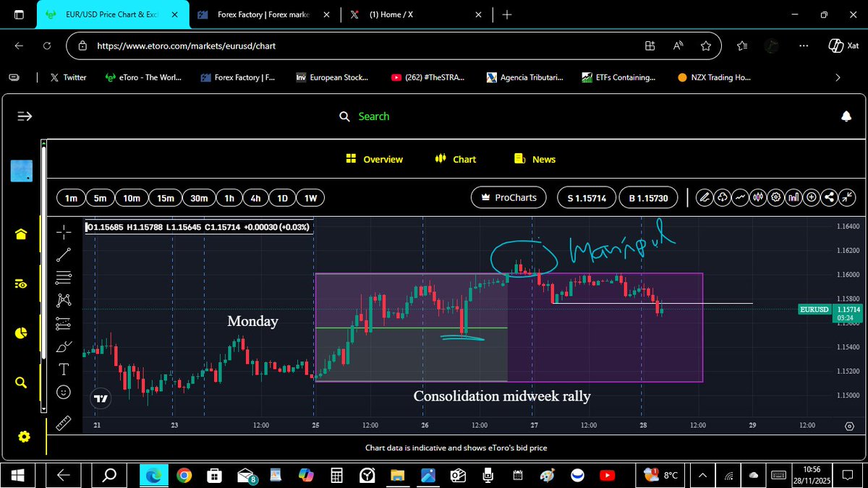The image size is (868, 488).
Task: Open eToro sidebar settings gear
Action: point(24,437)
